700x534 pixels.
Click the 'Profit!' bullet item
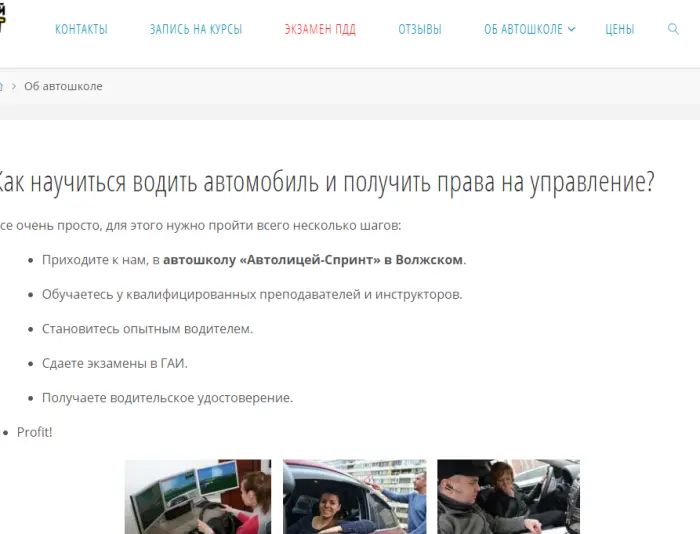(x=34, y=432)
